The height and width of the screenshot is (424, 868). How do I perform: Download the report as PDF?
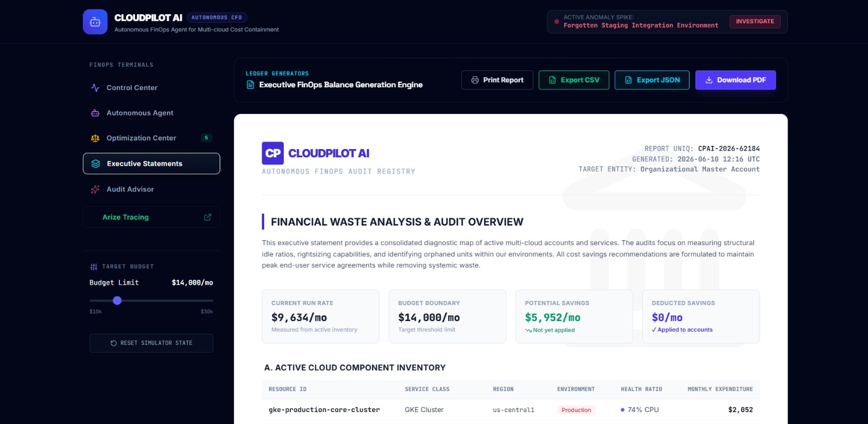[736, 80]
